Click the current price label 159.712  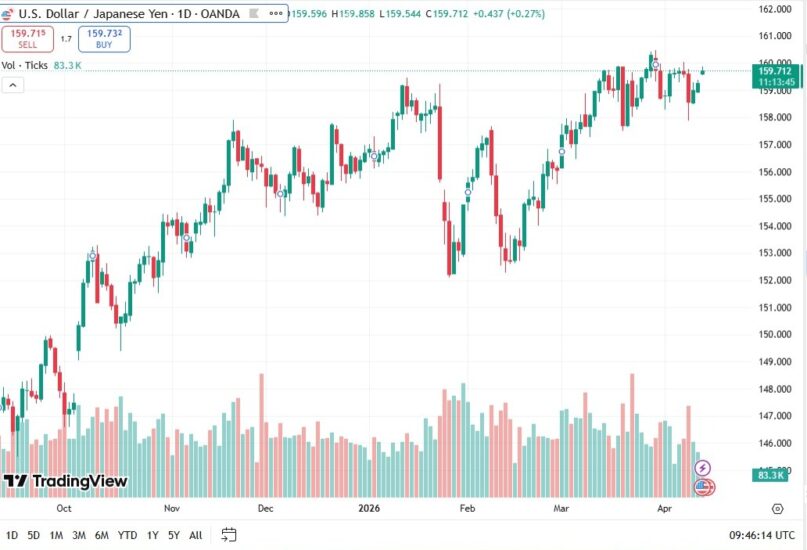click(x=775, y=71)
